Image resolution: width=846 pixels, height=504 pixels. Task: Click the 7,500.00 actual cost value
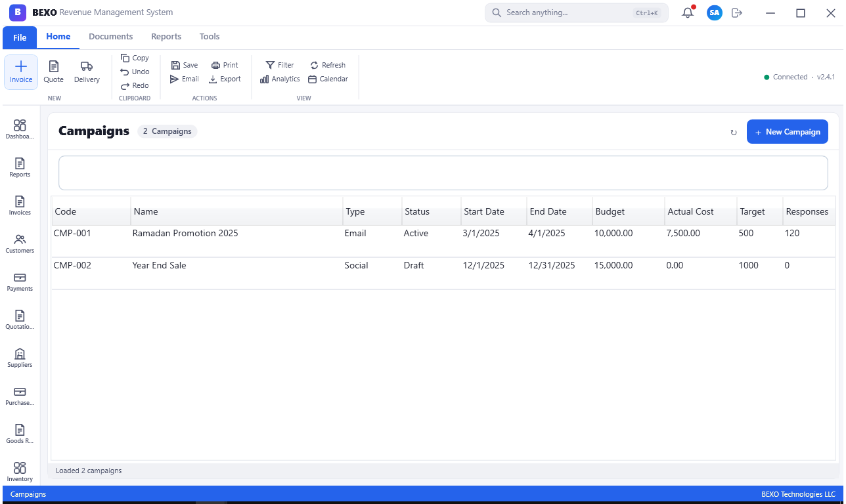[683, 234]
